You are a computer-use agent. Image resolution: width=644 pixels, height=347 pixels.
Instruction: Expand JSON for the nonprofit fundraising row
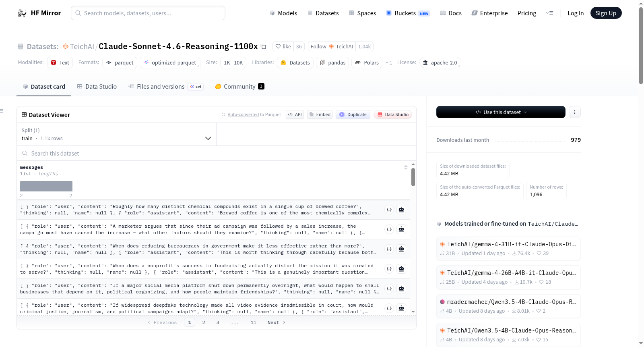coord(389,269)
